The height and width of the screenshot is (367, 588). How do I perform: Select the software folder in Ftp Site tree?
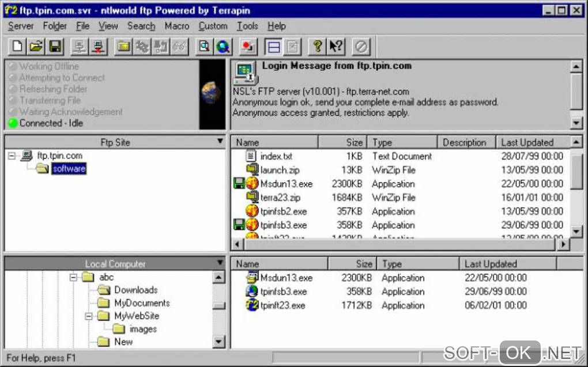pos(69,169)
